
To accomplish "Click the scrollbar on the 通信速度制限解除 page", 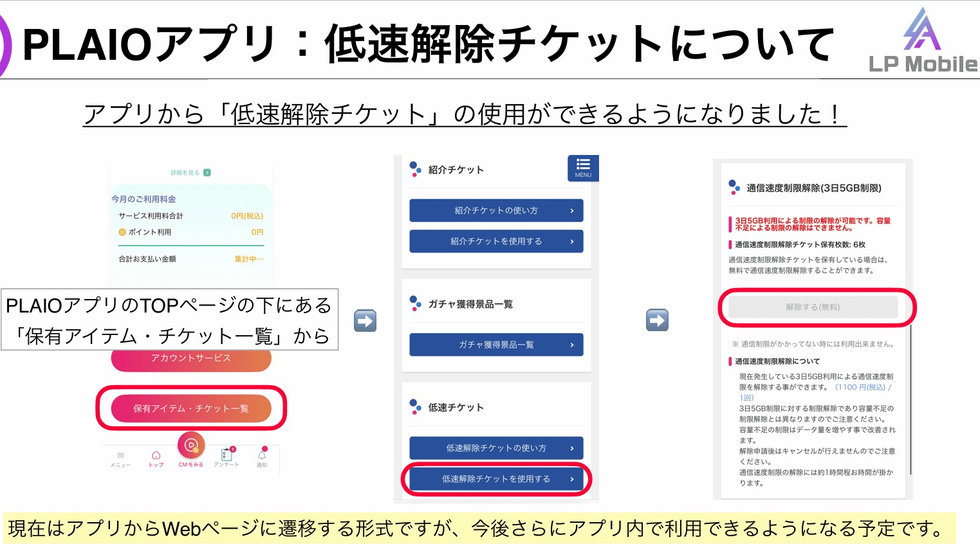I will tap(911, 399).
